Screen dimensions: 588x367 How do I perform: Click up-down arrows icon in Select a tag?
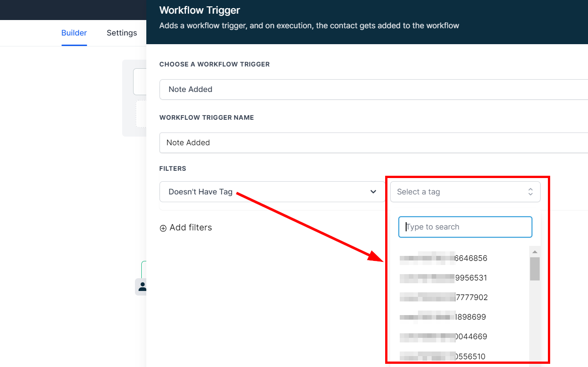(x=530, y=192)
